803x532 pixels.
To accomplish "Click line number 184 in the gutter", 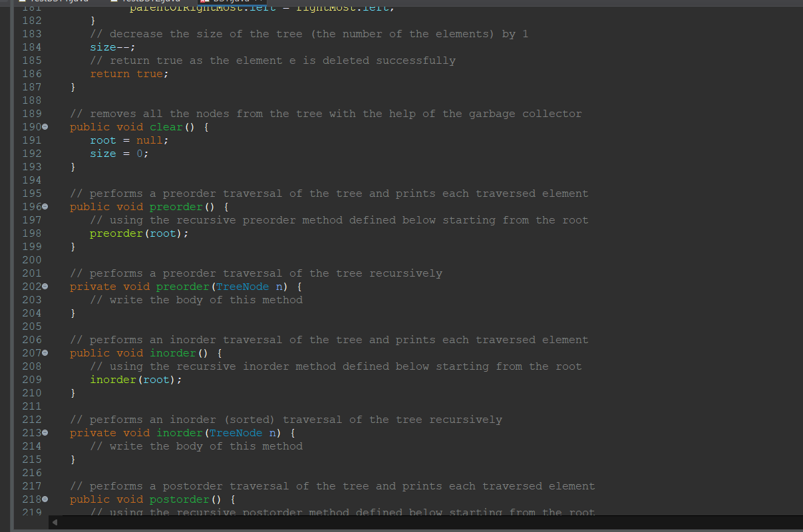I will [x=31, y=47].
